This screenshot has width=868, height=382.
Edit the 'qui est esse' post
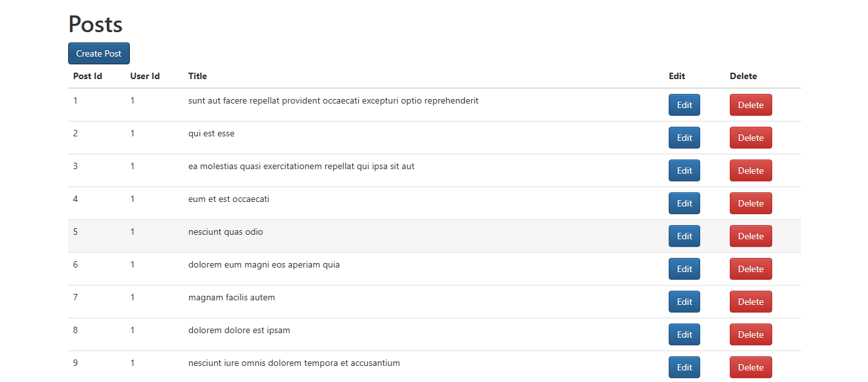click(x=684, y=138)
